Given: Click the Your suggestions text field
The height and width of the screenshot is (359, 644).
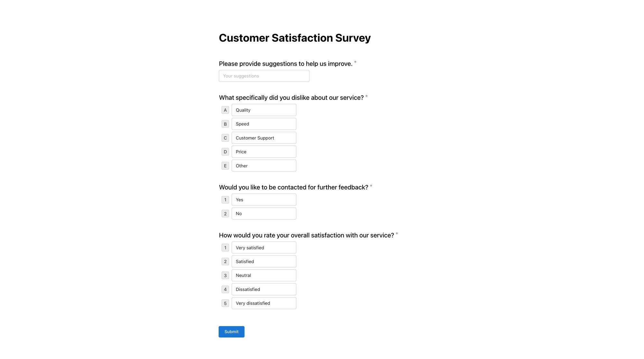Looking at the screenshot, I should 264,76.
